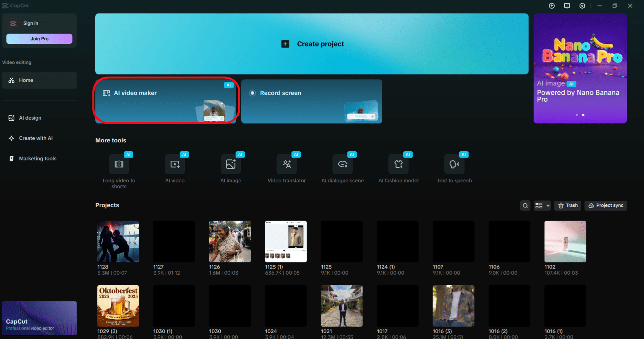The image size is (644, 339).
Task: Click the Project sync button
Action: click(606, 205)
